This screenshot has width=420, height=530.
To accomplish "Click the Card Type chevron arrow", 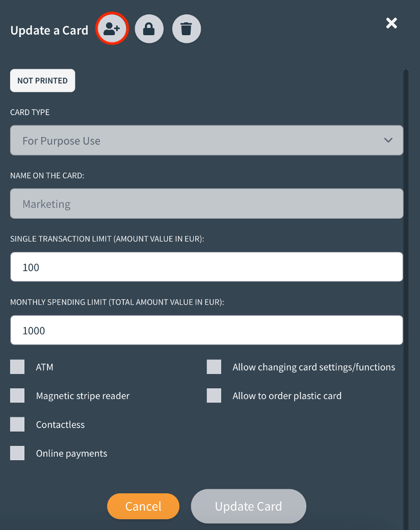I will [388, 140].
